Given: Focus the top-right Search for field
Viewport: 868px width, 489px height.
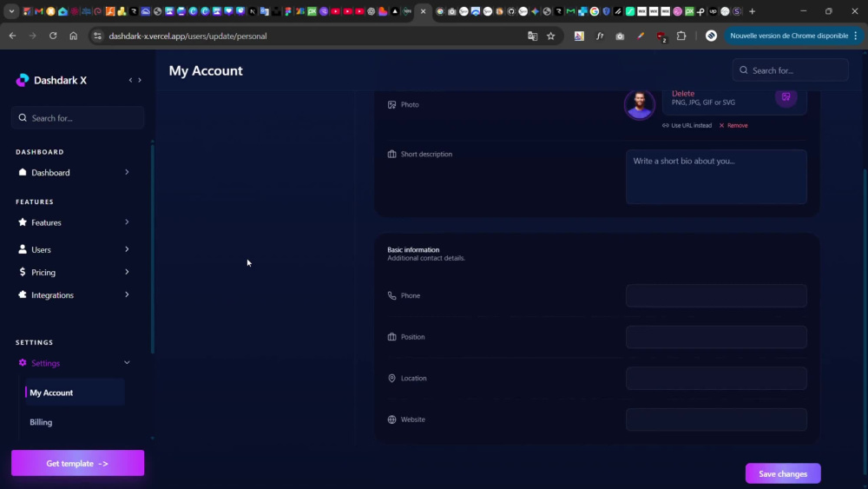Looking at the screenshot, I should tap(790, 70).
